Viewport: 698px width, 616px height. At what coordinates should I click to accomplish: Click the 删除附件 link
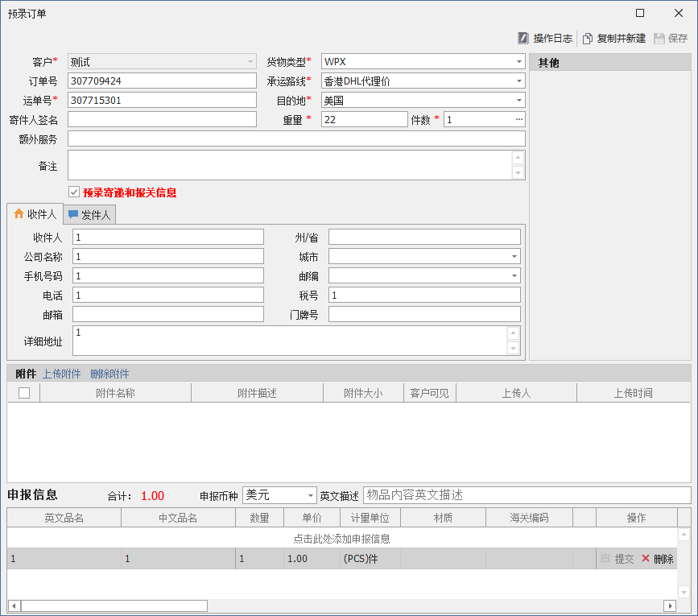coord(109,374)
